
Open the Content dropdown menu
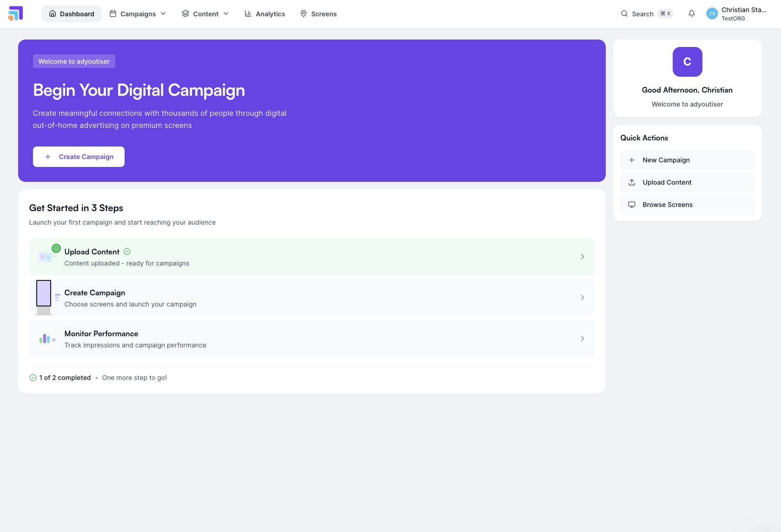205,13
